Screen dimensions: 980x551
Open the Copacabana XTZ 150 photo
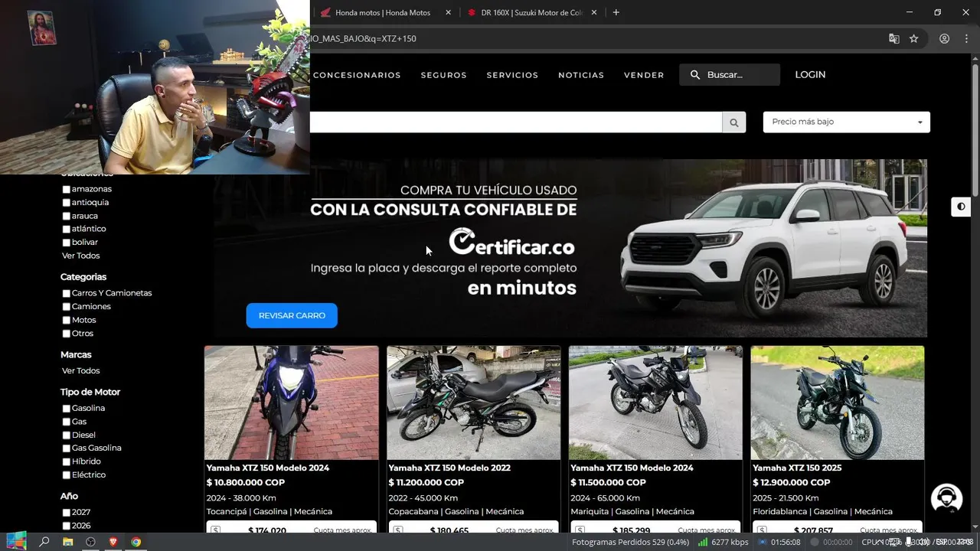474,403
